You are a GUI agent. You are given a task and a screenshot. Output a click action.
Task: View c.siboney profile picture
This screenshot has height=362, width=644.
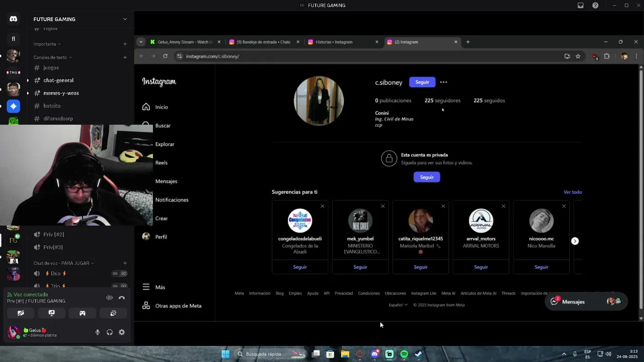coord(318,101)
